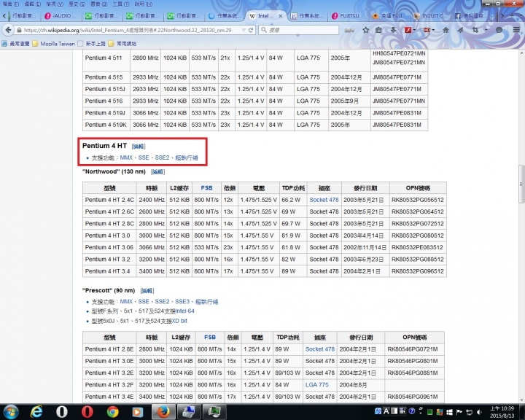Click the paper plane send icon

(460, 30)
